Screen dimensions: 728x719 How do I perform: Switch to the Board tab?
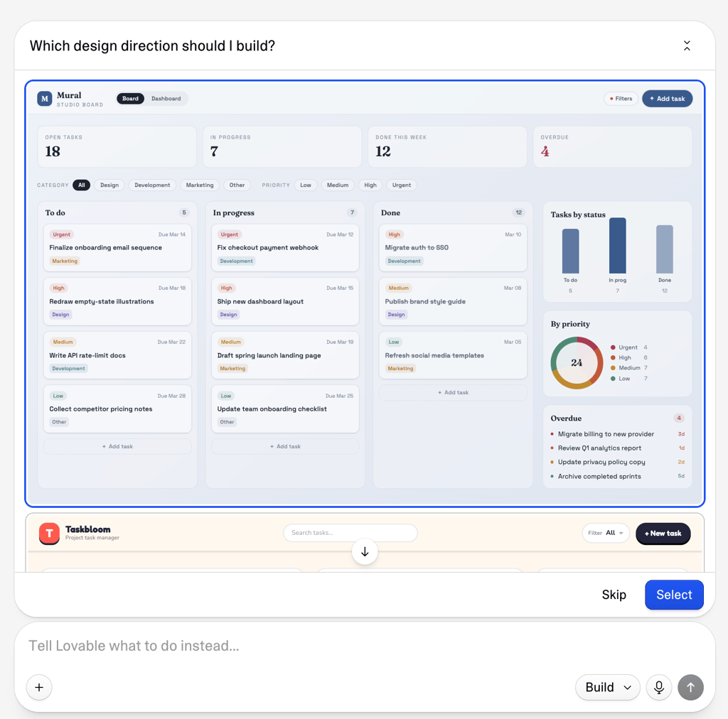coord(131,98)
